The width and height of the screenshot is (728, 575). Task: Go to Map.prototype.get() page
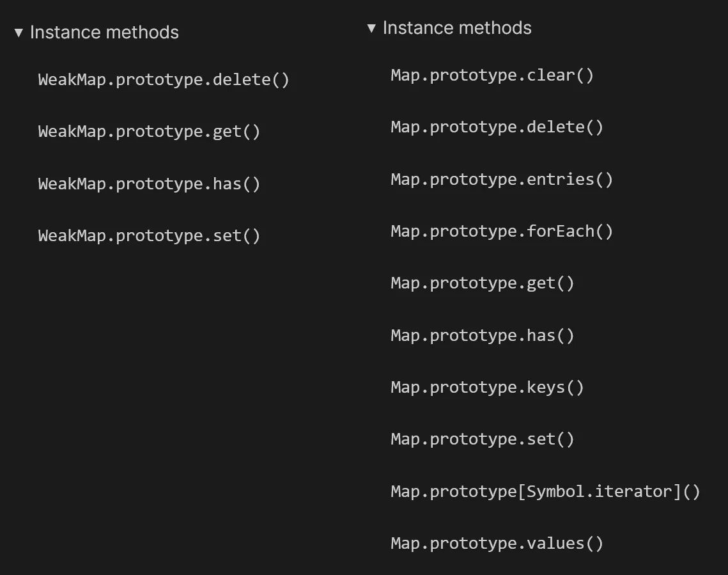(x=483, y=283)
